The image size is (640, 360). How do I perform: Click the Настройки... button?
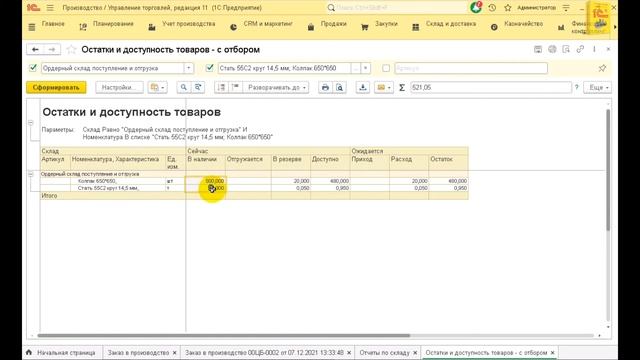tap(119, 87)
